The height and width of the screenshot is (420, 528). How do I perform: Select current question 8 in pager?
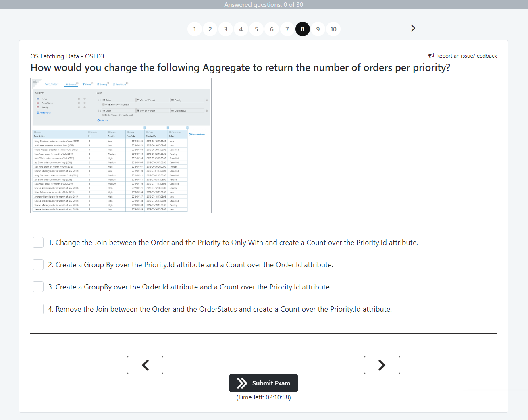pyautogui.click(x=303, y=29)
